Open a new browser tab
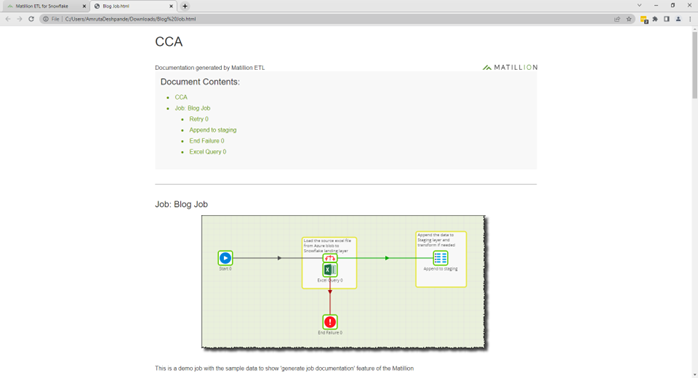This screenshot has width=698, height=378. (185, 6)
